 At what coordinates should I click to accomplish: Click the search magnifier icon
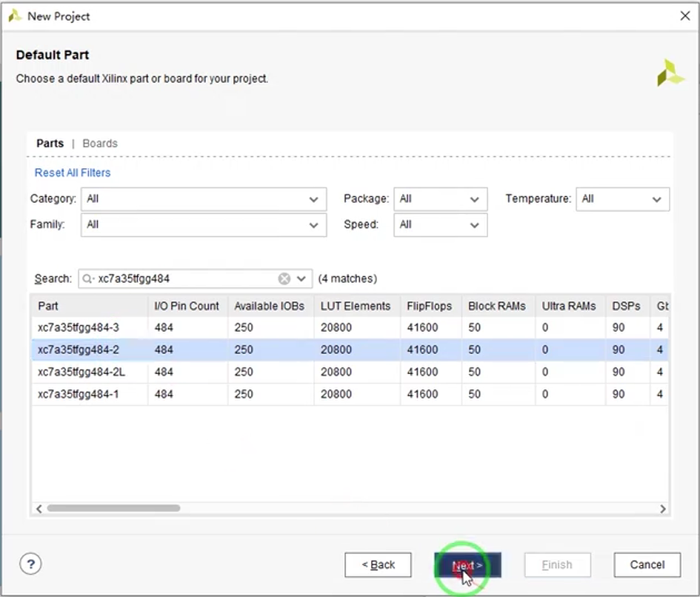point(87,279)
